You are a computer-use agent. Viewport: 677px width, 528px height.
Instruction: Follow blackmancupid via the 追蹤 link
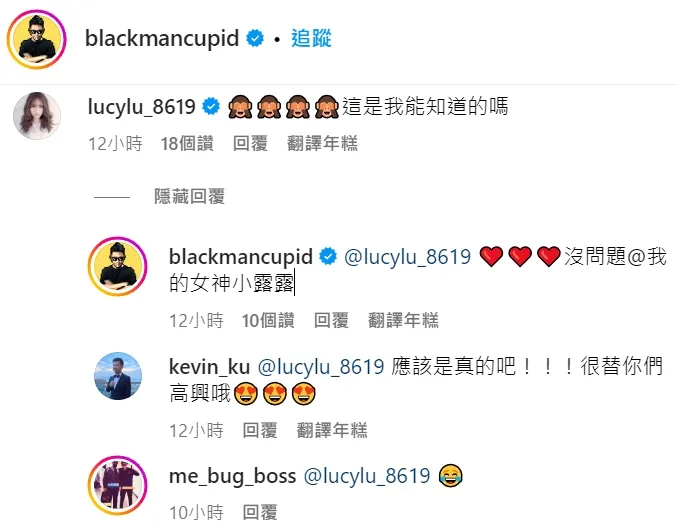(x=311, y=38)
